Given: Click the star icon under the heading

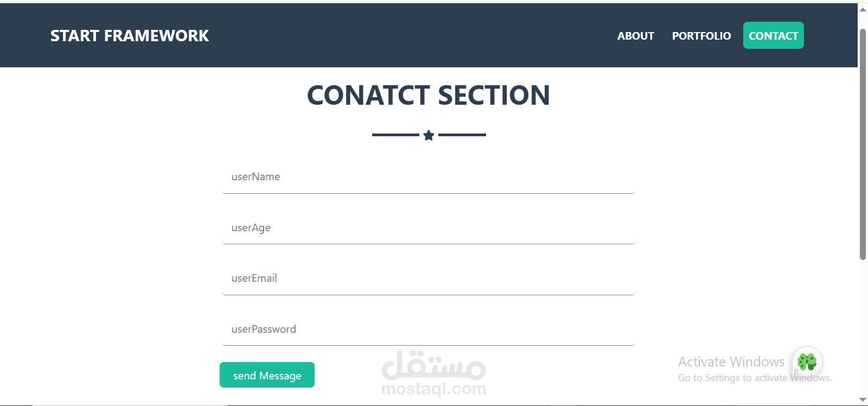Looking at the screenshot, I should point(429,135).
